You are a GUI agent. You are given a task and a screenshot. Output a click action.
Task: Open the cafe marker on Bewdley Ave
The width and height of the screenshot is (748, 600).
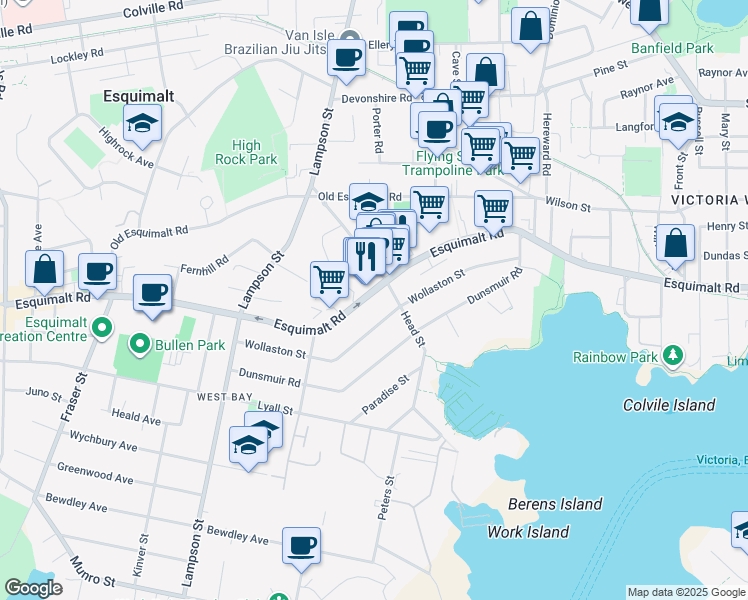(301, 548)
